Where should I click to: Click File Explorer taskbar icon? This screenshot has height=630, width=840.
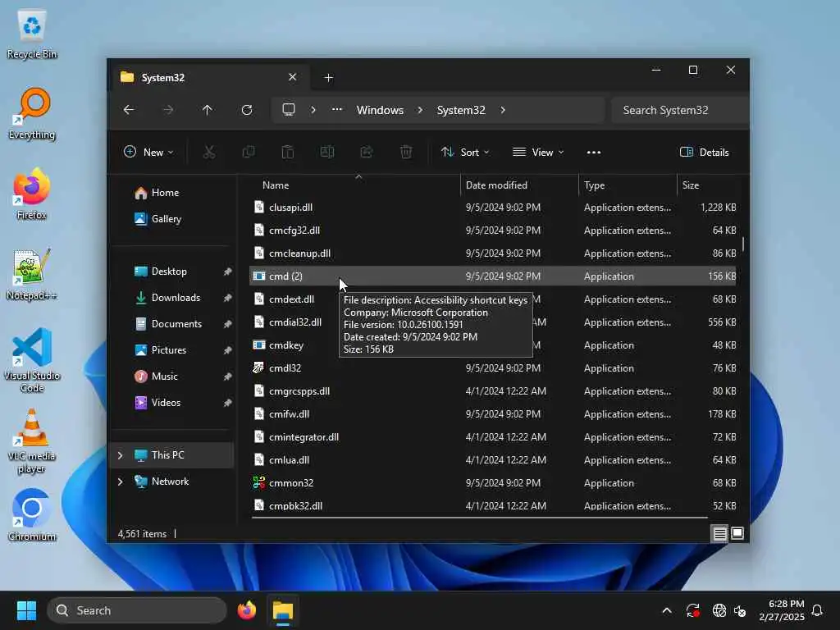(283, 610)
